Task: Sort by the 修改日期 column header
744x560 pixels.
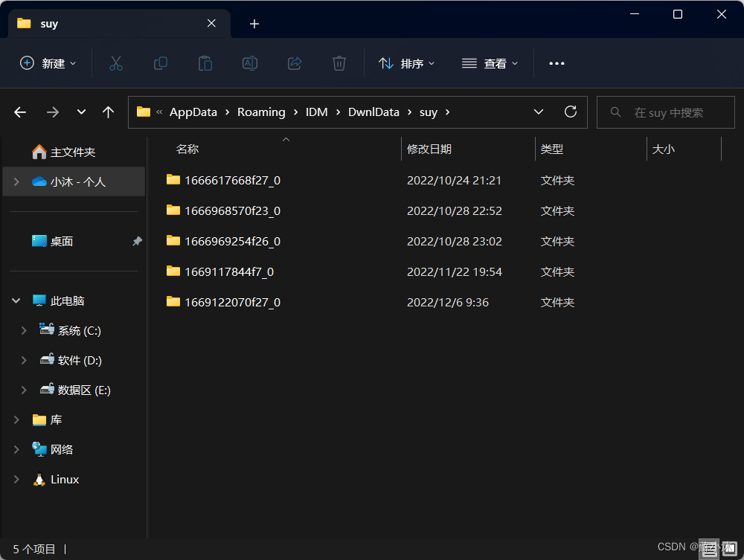Action: (429, 149)
